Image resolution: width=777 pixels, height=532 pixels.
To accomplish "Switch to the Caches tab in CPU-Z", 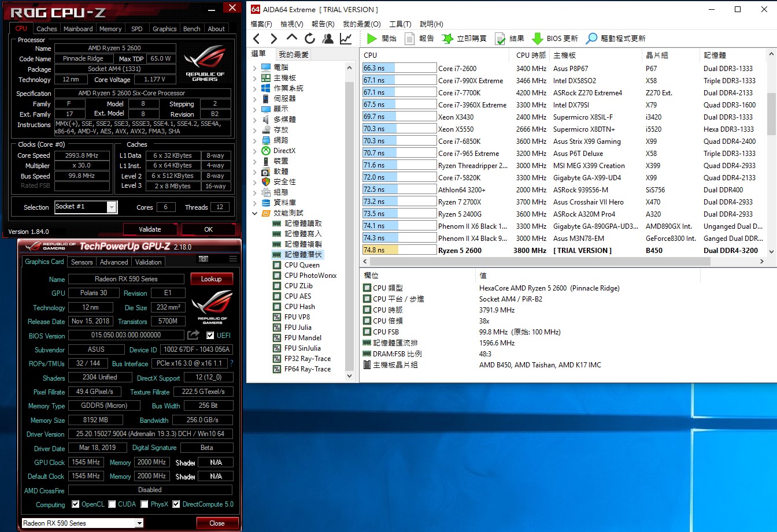I will coord(47,29).
